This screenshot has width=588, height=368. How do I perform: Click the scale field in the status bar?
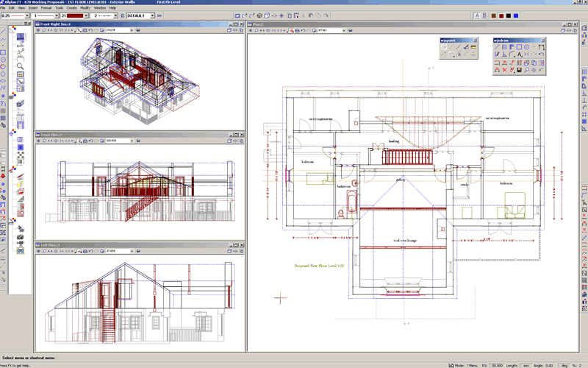(498, 365)
